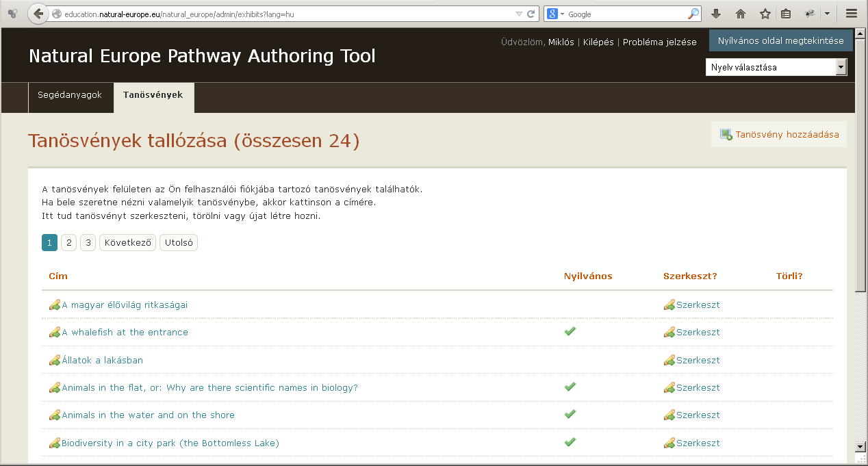Click pencil icon beside Biodiversity in a city park title
The image size is (868, 466).
(55, 443)
